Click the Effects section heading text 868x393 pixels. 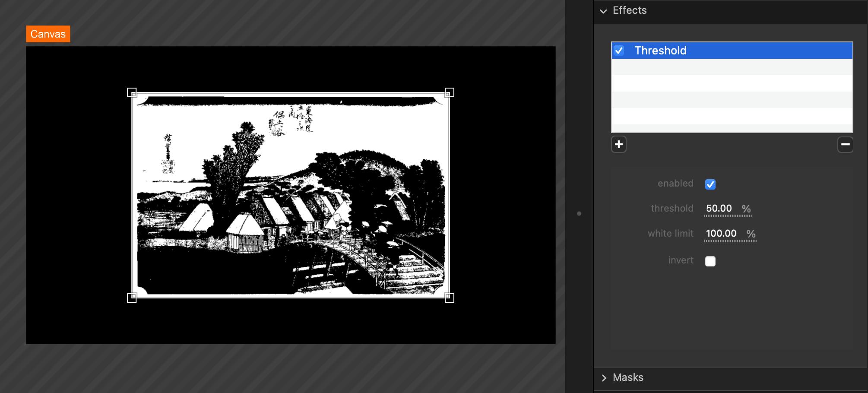click(x=629, y=10)
